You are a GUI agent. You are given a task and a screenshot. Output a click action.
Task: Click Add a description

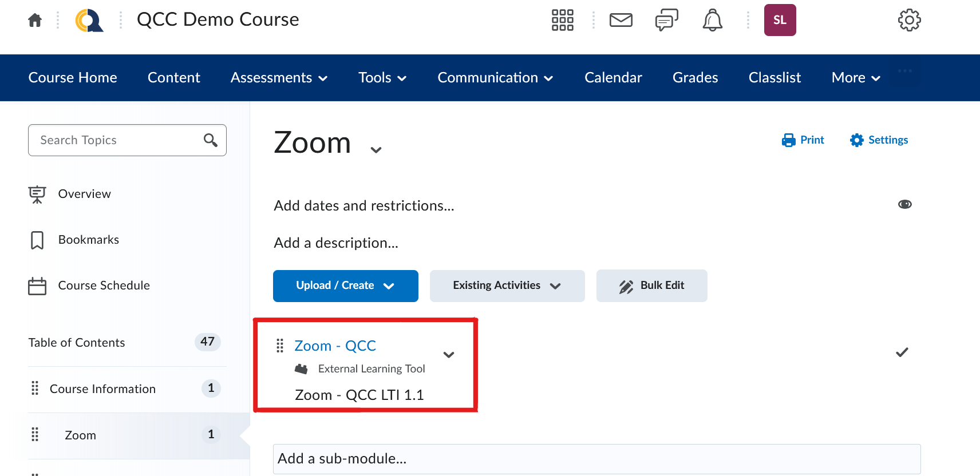336,243
